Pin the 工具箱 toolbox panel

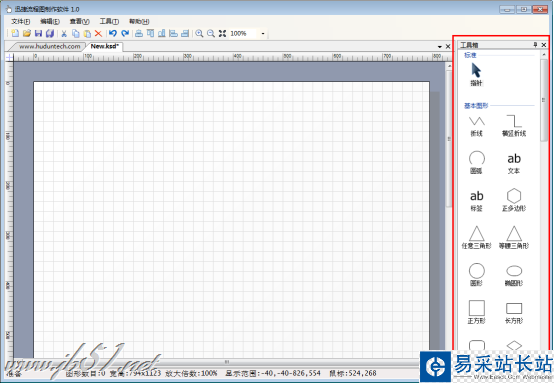tap(535, 45)
